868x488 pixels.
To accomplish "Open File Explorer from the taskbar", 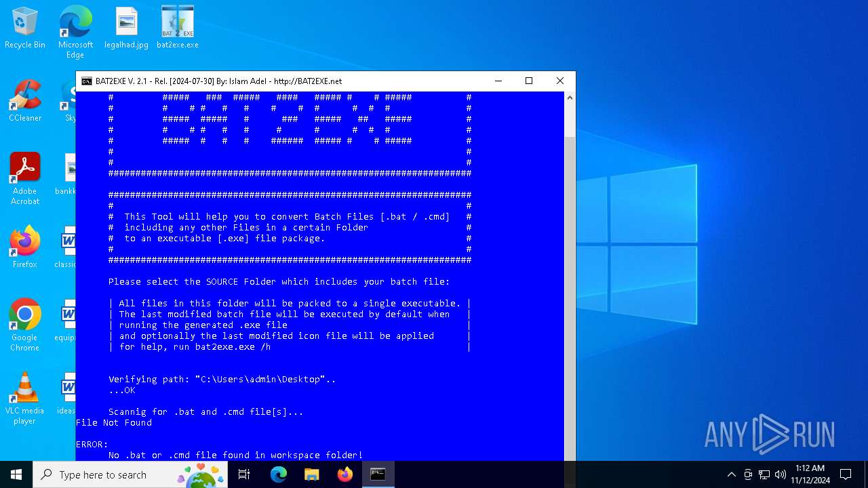I will (x=311, y=474).
